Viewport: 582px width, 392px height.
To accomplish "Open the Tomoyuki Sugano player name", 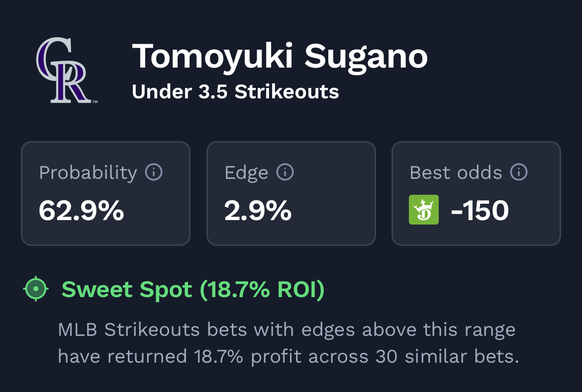I will pos(280,56).
